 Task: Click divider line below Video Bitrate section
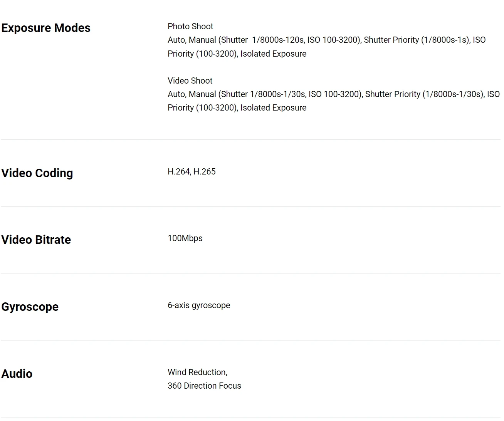coord(250,273)
